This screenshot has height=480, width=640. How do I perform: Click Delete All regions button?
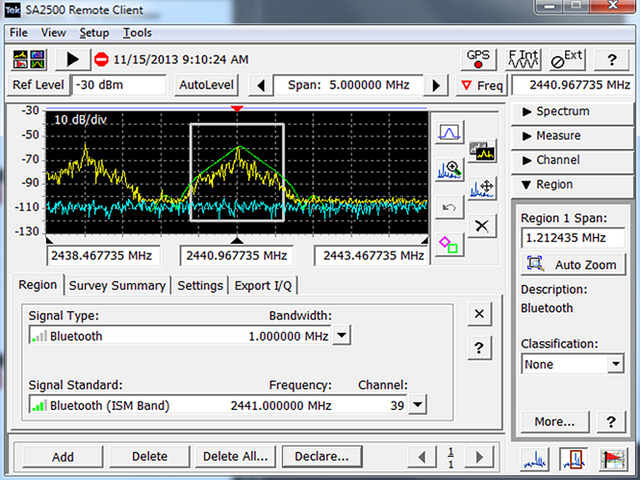point(236,457)
